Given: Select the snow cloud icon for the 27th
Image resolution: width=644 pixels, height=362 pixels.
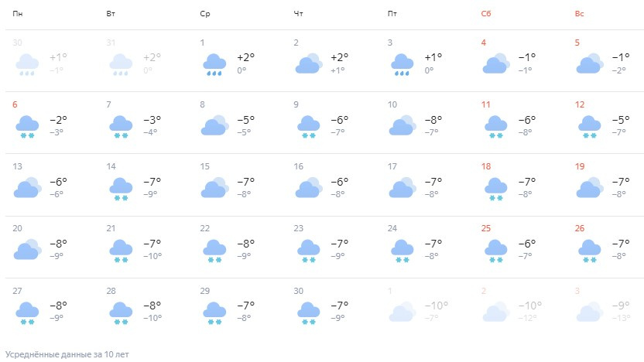Looking at the screenshot, I should 27,312.
